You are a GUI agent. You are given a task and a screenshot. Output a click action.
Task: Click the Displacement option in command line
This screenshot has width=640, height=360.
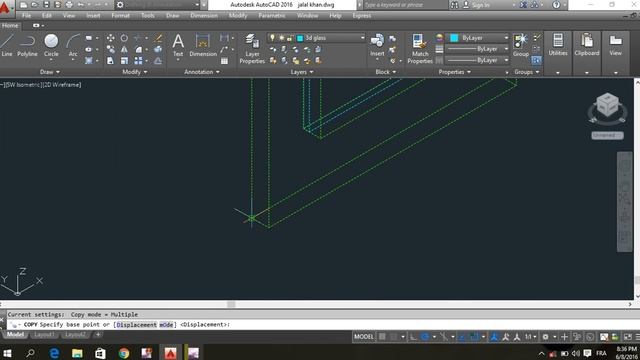(x=136, y=324)
